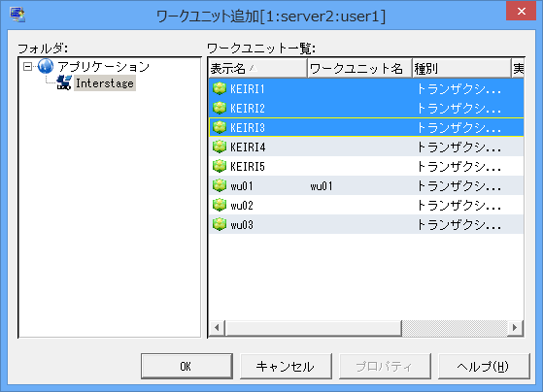Click the wu03 work unit icon

[220, 224]
